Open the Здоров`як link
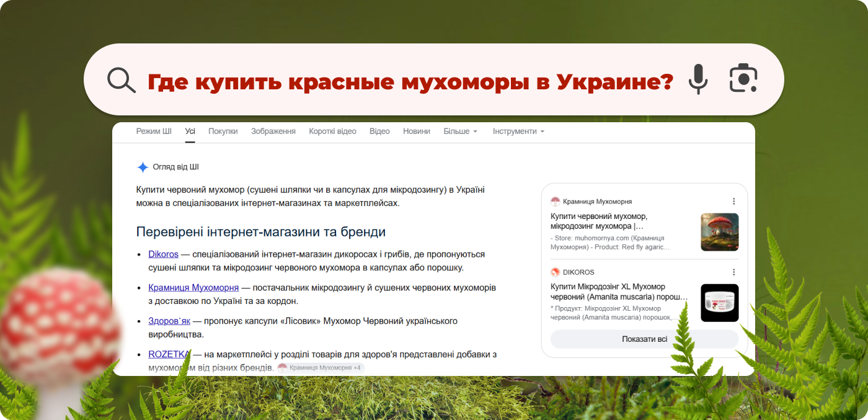 (169, 321)
